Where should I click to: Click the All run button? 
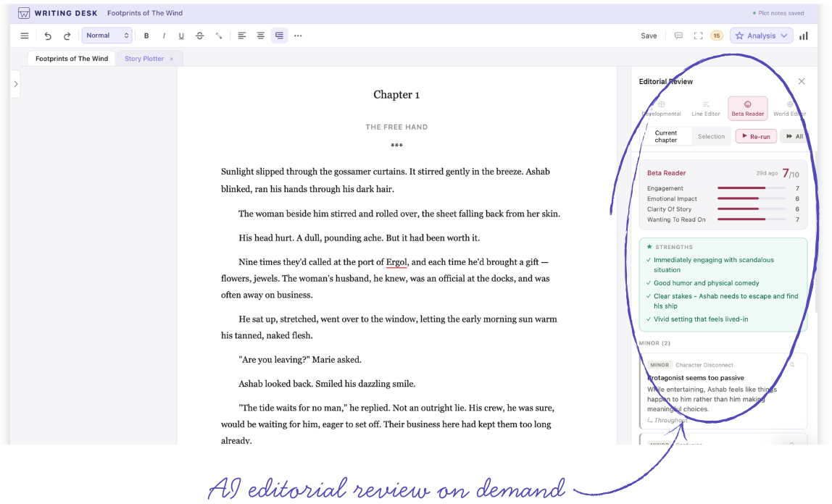794,136
